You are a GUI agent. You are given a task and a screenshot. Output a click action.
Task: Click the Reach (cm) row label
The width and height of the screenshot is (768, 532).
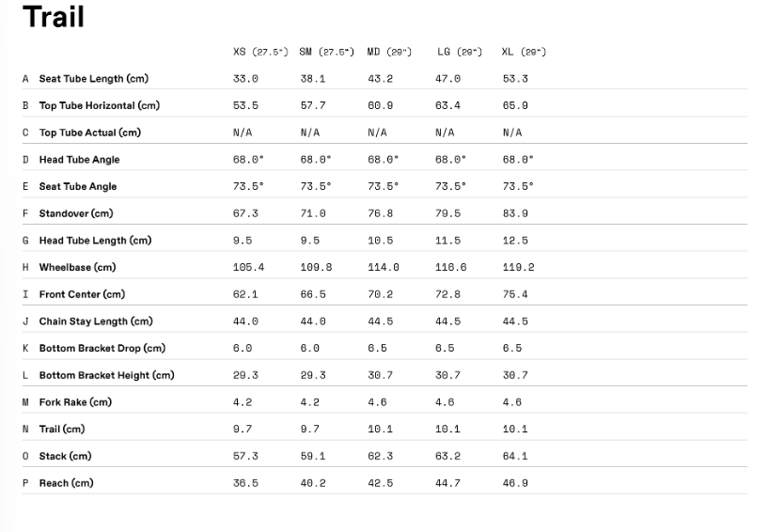66,483
